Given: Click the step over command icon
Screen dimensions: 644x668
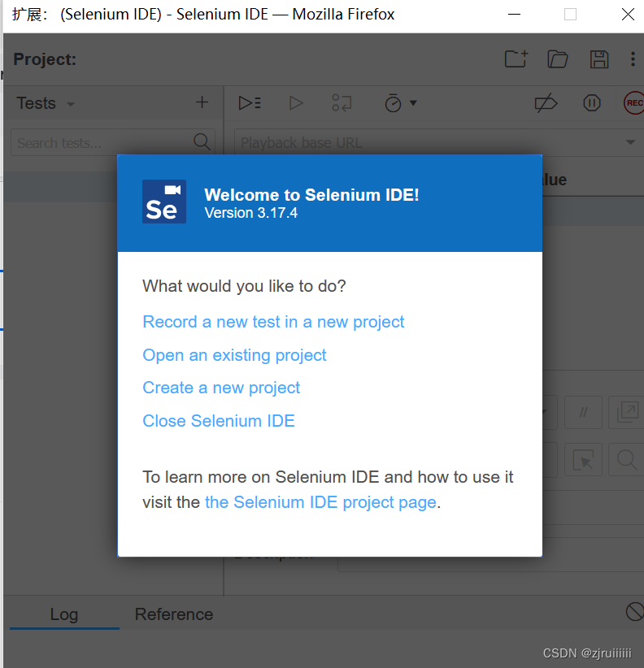Looking at the screenshot, I should 342,103.
